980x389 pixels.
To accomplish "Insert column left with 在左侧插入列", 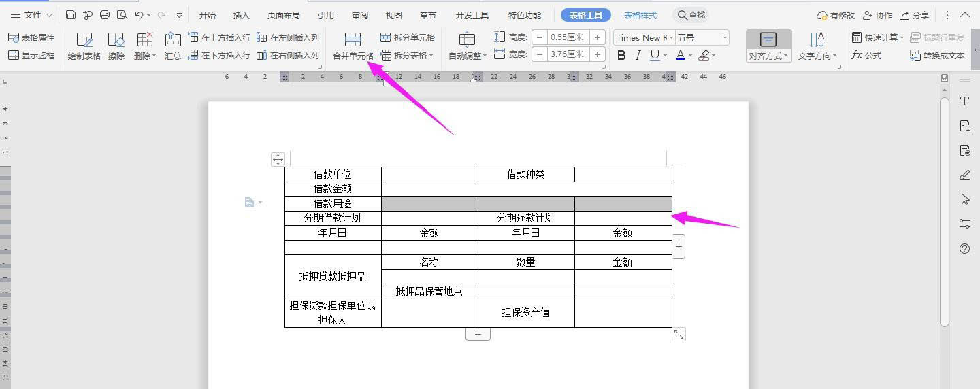I will click(288, 38).
